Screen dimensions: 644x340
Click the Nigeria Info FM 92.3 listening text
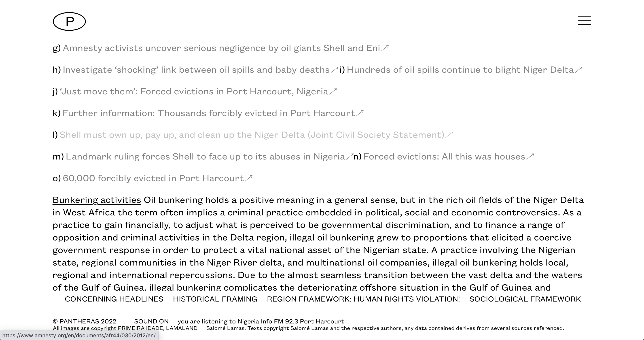(x=261, y=321)
